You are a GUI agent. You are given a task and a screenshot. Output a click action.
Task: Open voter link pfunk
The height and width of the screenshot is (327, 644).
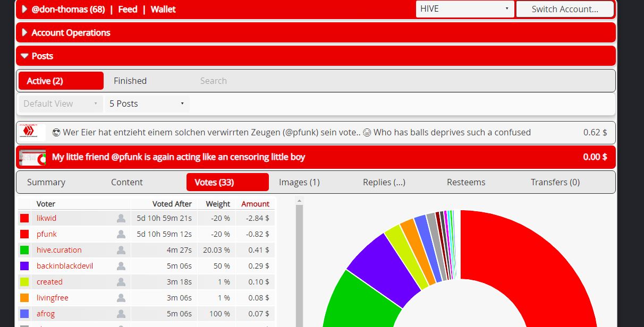pos(46,234)
